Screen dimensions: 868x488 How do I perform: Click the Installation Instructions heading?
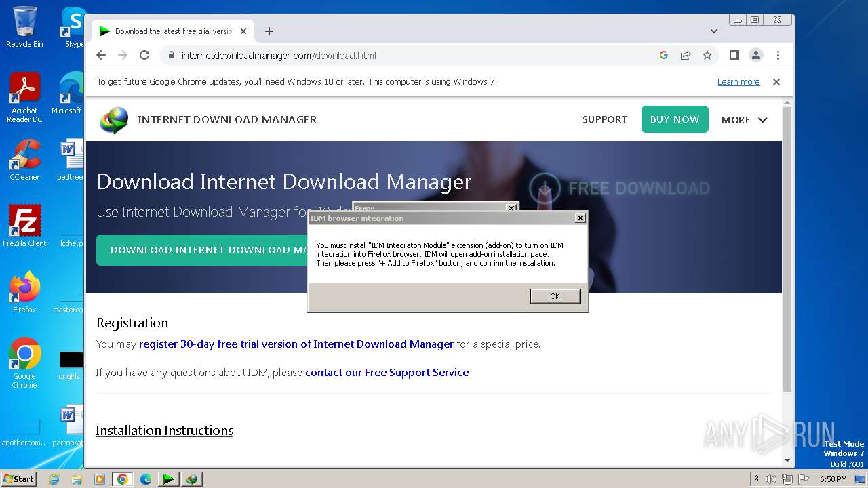point(165,430)
